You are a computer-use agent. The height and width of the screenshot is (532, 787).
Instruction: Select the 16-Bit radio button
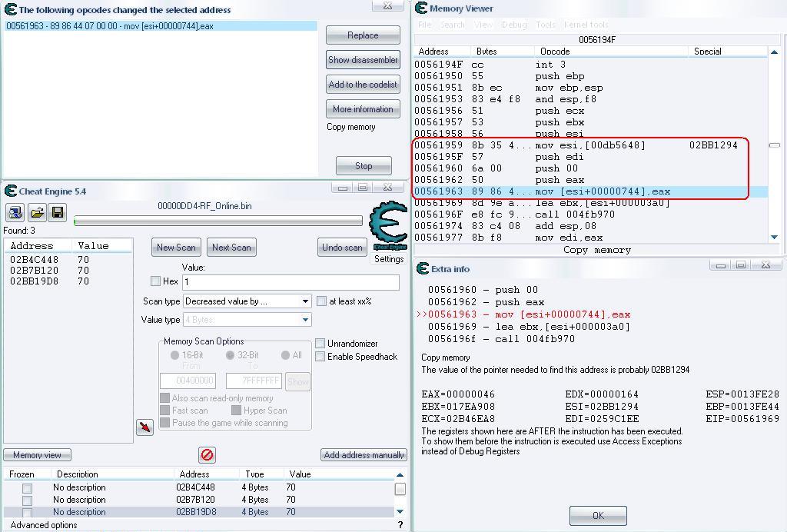174,355
